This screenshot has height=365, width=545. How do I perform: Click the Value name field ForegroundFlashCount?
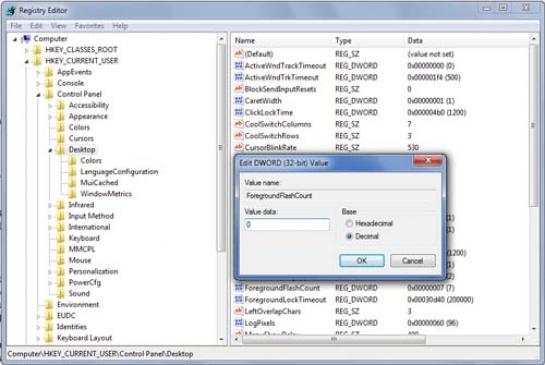click(x=340, y=196)
